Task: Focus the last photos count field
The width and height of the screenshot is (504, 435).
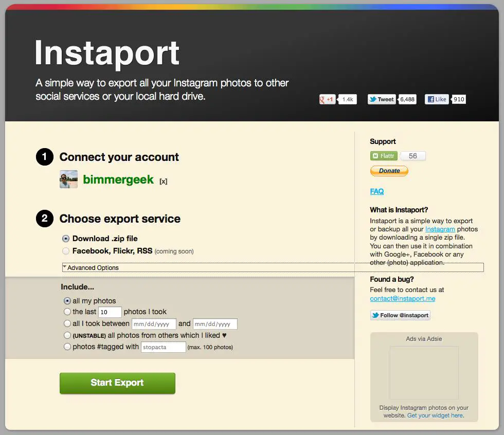Action: point(110,312)
